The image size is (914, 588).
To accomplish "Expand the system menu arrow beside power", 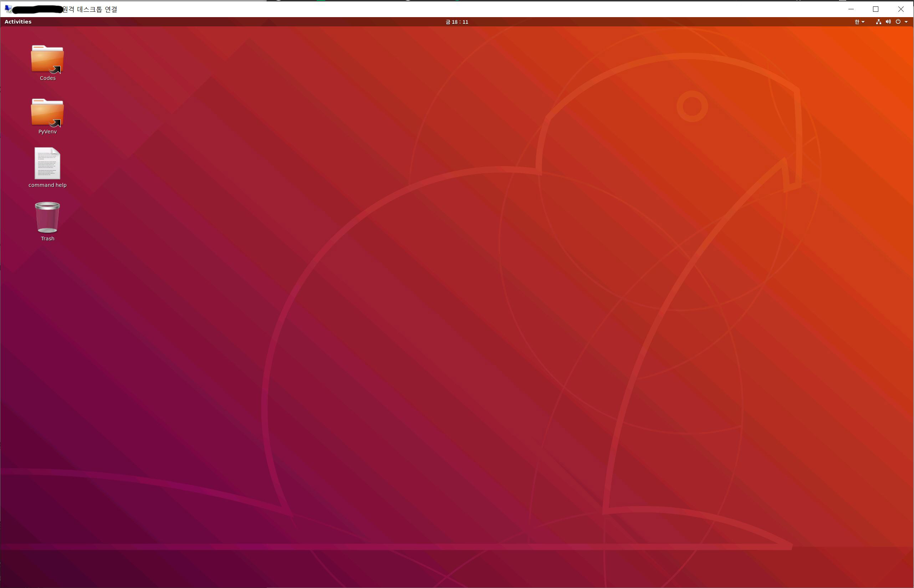I will click(906, 22).
